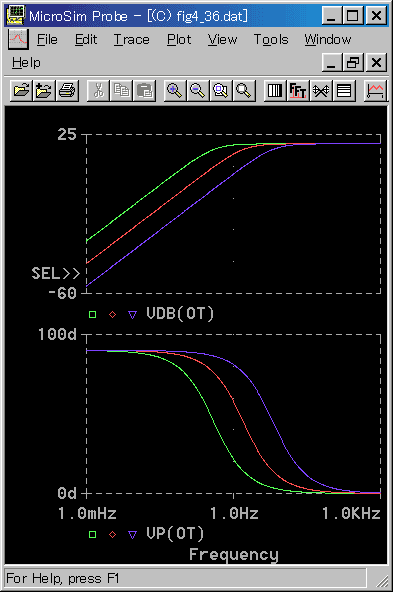This screenshot has width=393, height=592.
Task: Open the Trace menu
Action: 131,39
